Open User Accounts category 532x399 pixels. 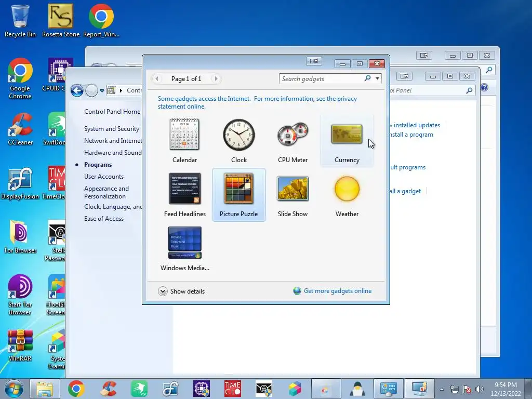click(x=104, y=177)
